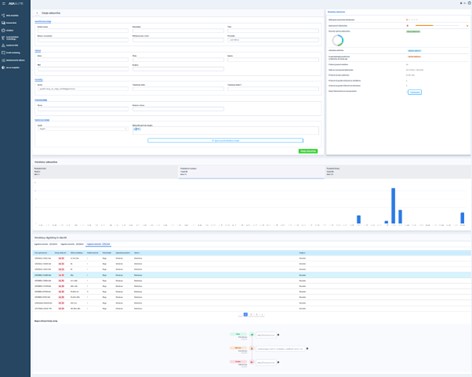Switch to the first tab above the data table
This screenshot has height=377, width=472.
coord(46,244)
